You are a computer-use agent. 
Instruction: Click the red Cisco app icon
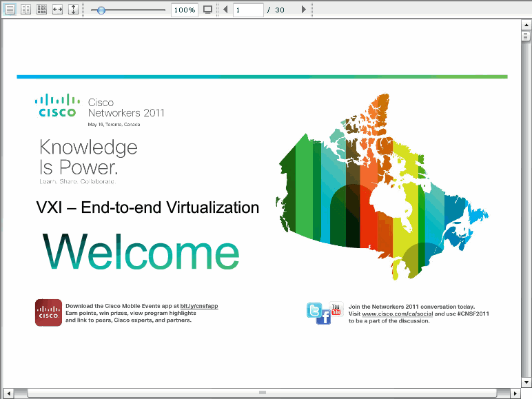click(48, 312)
